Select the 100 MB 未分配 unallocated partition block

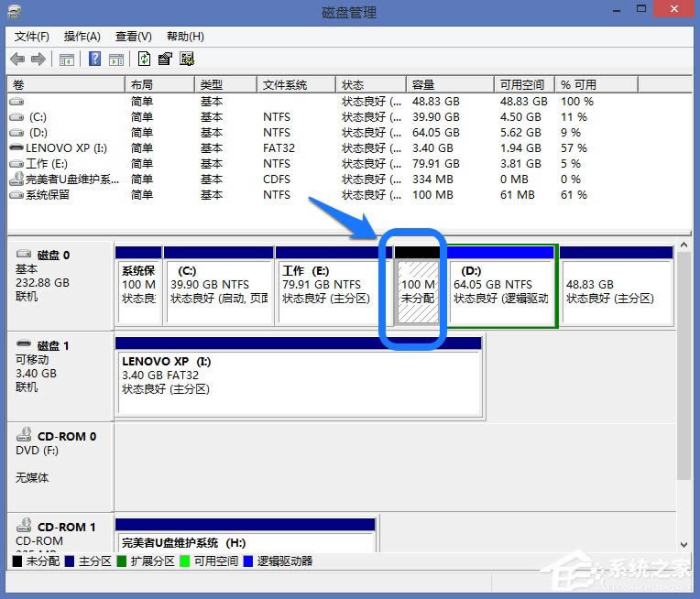click(x=420, y=291)
